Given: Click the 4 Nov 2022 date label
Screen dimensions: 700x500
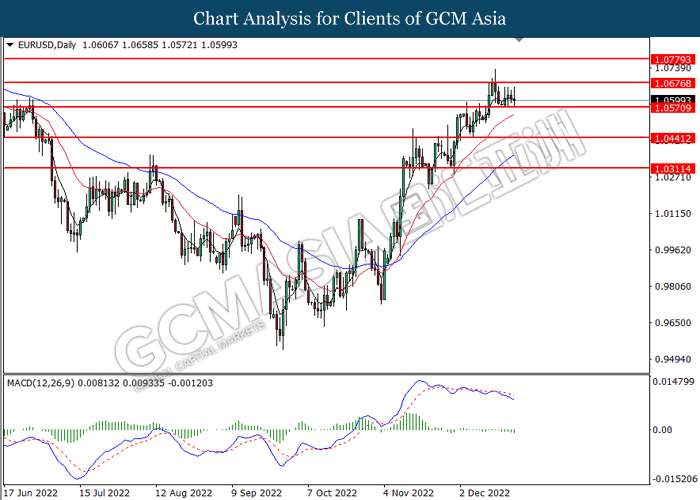Looking at the screenshot, I should (408, 493).
